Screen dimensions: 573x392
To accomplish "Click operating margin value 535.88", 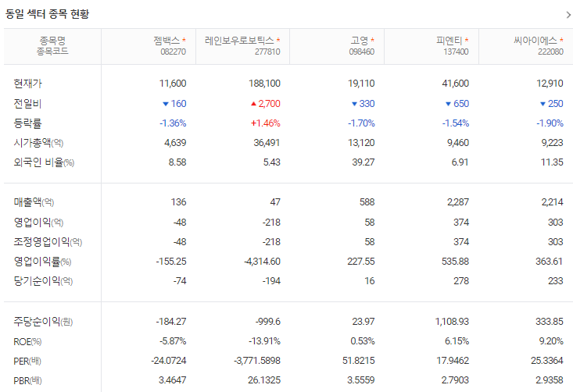I will pos(455,262).
